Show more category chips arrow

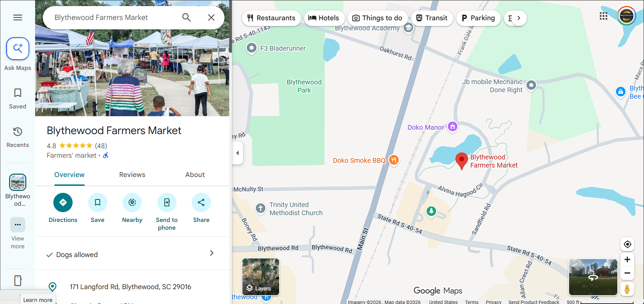point(519,18)
